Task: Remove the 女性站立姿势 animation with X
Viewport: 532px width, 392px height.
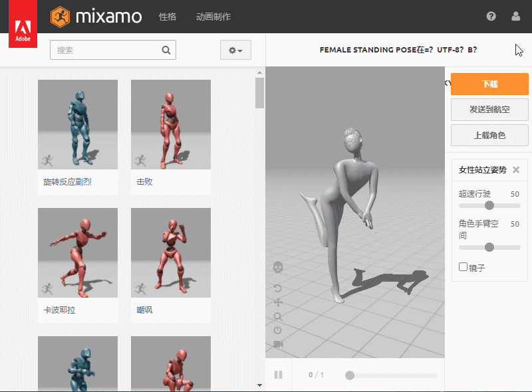Action: click(x=516, y=169)
